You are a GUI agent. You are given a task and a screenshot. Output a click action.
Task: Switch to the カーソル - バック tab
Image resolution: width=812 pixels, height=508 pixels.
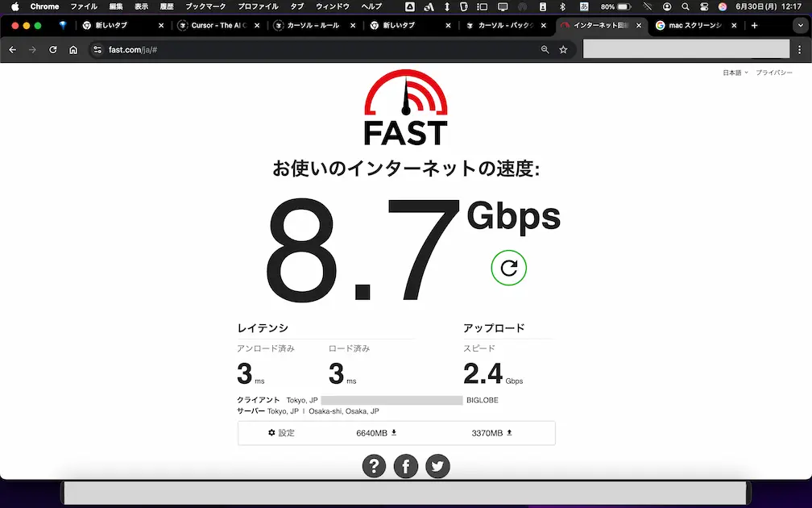505,26
